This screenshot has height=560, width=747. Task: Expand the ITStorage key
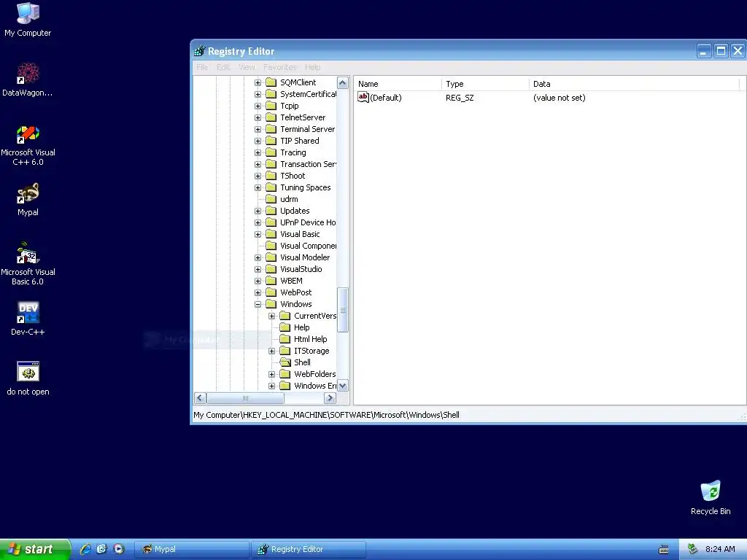(271, 351)
